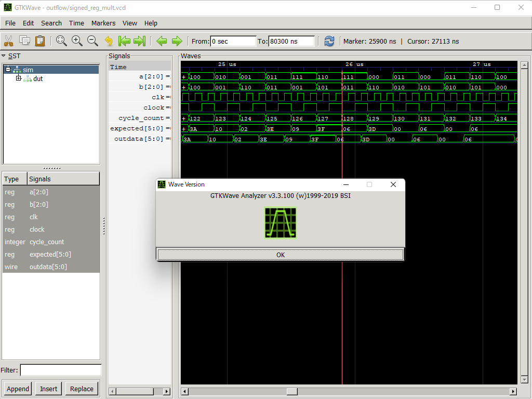
Task: Click the Copy toolbar icon
Action: tap(24, 41)
